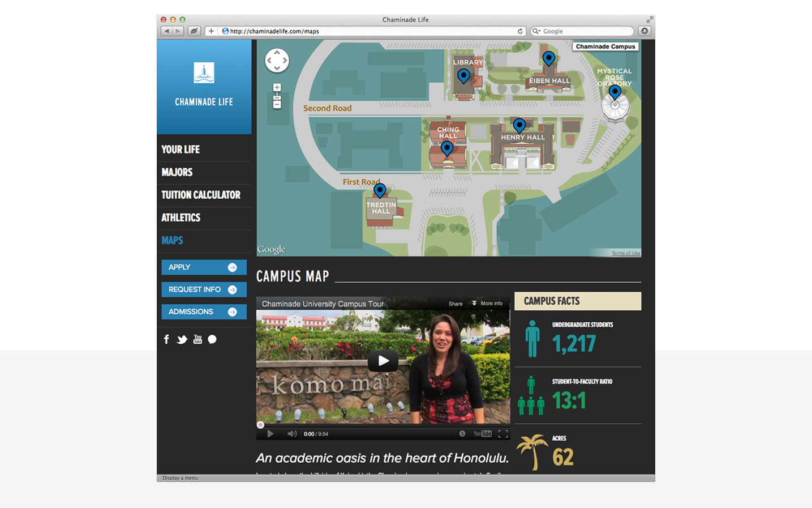Open the map Terms of Use link
Image resolution: width=812 pixels, height=508 pixels.
[626, 253]
